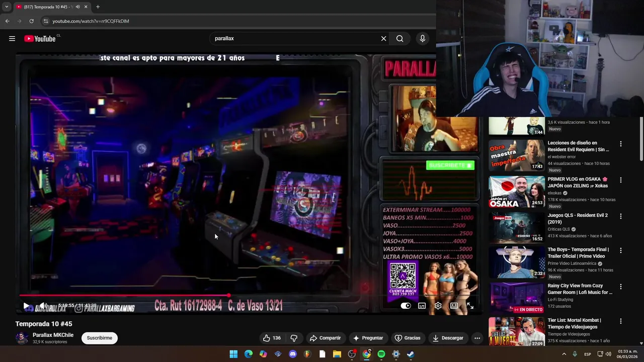Screen dimensions: 644x362
Task: Open the Windows Start menu
Action: (x=233, y=354)
